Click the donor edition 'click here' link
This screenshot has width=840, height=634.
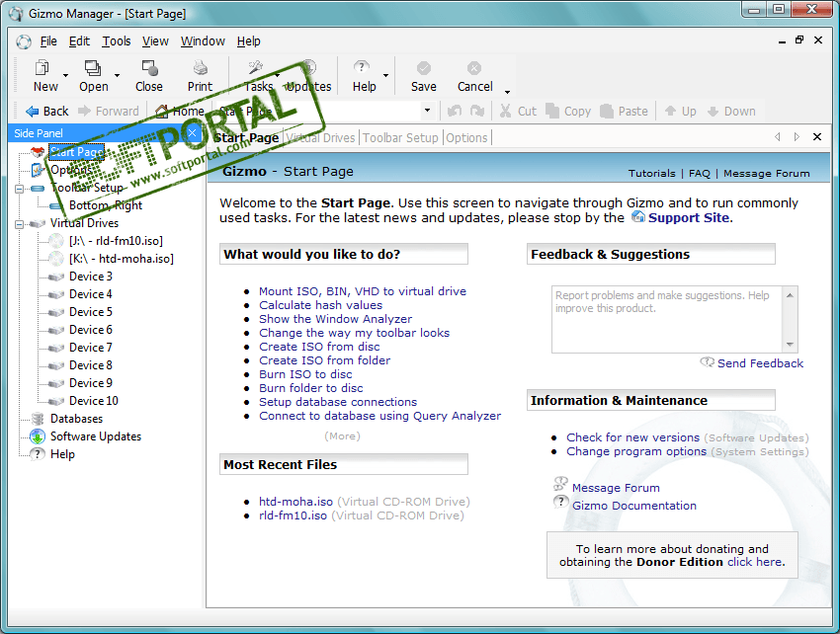coord(755,562)
